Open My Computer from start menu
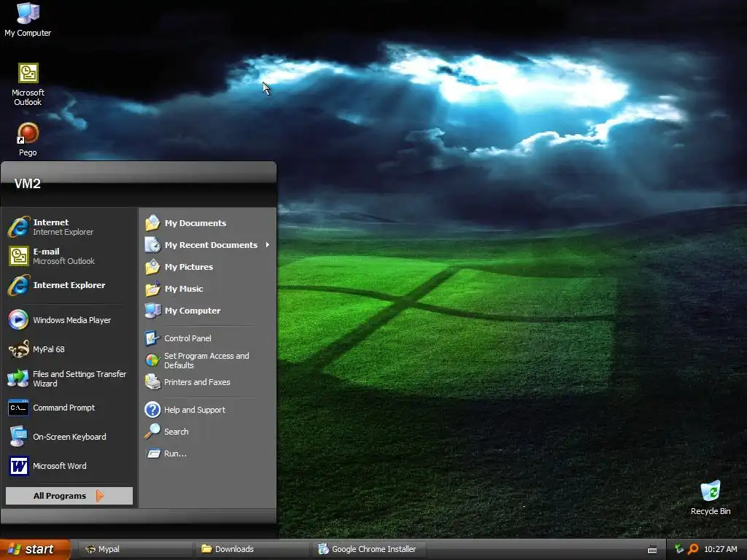 click(x=208, y=311)
